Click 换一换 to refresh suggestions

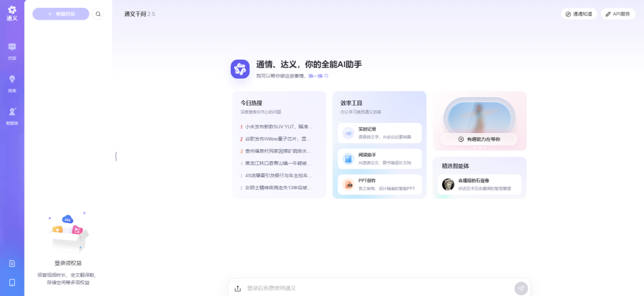(318, 76)
